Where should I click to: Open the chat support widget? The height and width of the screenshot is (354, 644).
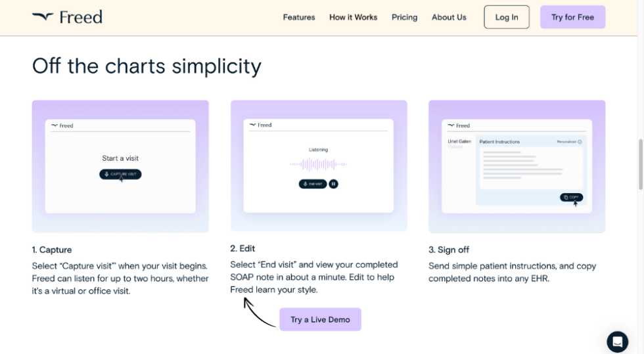point(617,342)
